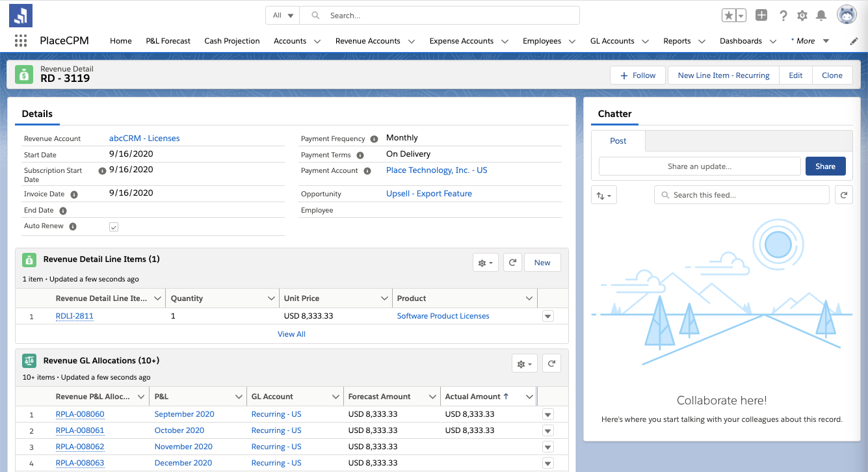This screenshot has height=472, width=868.
Task: Open the global actions plus icon
Action: pyautogui.click(x=761, y=16)
